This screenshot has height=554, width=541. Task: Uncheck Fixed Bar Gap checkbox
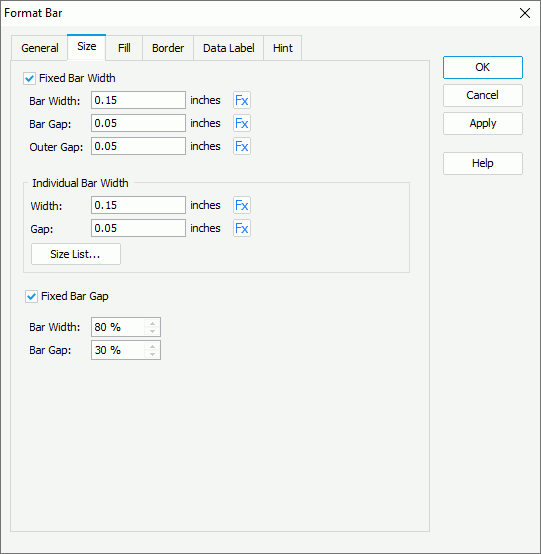[x=31, y=296]
